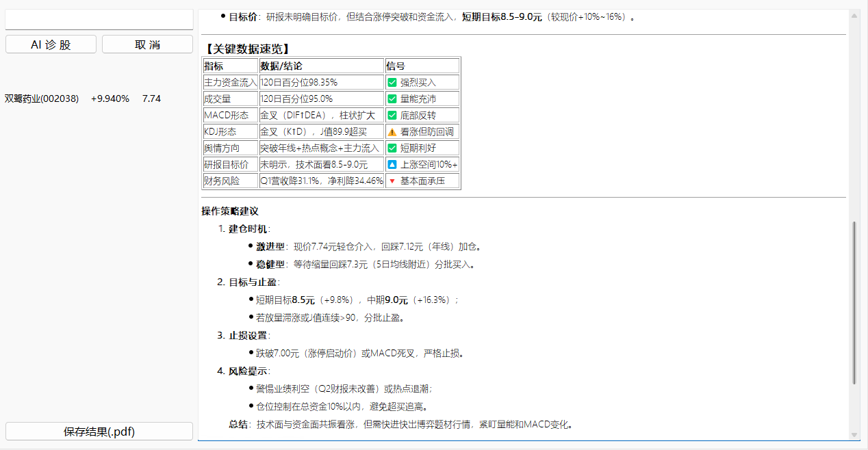Click the 短期利好 green check icon
This screenshot has width=868, height=450.
tap(392, 148)
